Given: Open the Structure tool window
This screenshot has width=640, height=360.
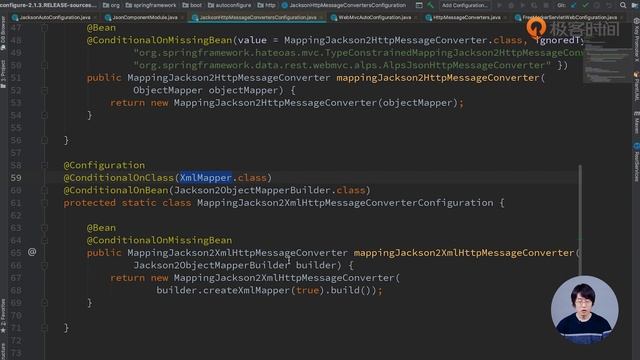Looking at the screenshot, I should click(x=3, y=351).
